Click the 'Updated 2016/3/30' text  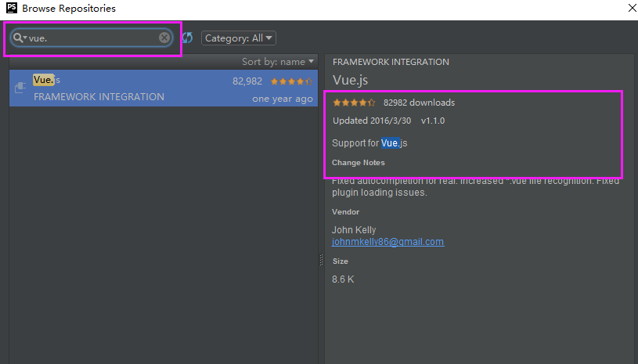(x=372, y=121)
